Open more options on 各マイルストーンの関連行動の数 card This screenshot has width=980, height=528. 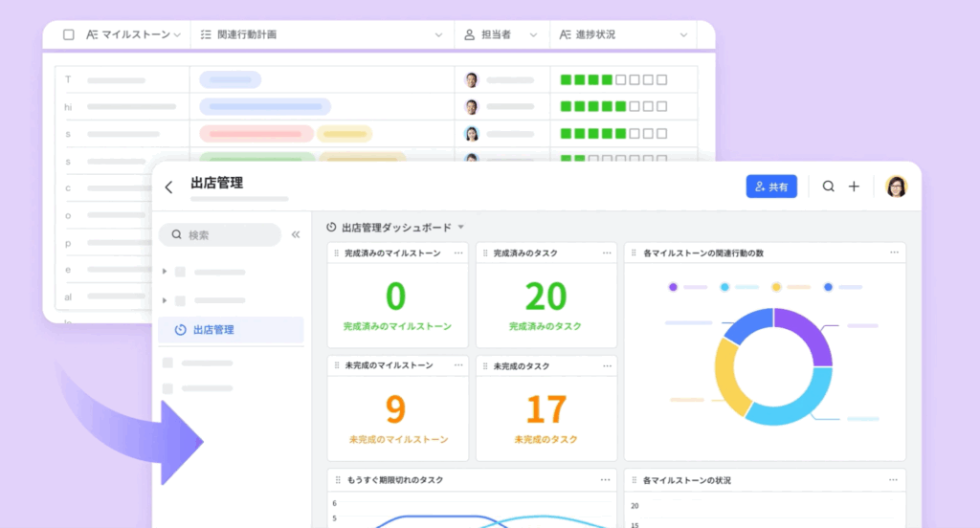[x=894, y=253]
